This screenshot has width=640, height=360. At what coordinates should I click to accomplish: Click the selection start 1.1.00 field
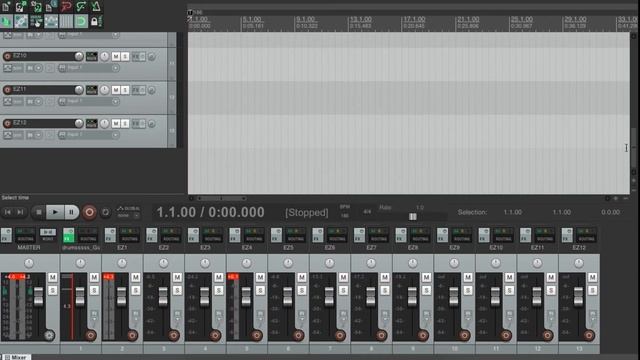513,212
